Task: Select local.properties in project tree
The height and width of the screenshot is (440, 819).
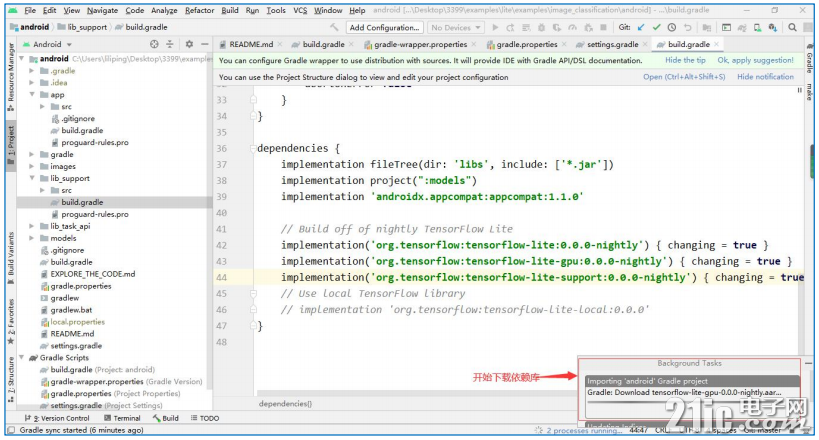Action: tap(77, 322)
